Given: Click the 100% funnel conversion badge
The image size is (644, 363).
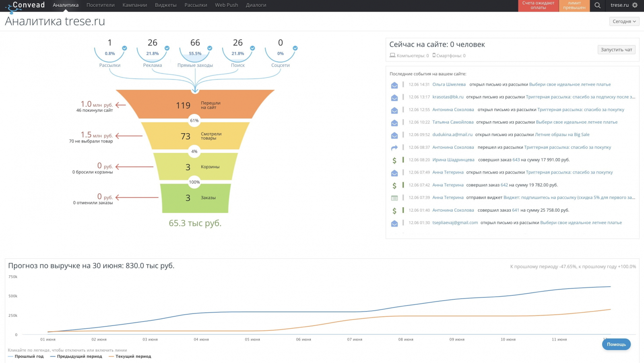Looking at the screenshot, I should coord(194,182).
